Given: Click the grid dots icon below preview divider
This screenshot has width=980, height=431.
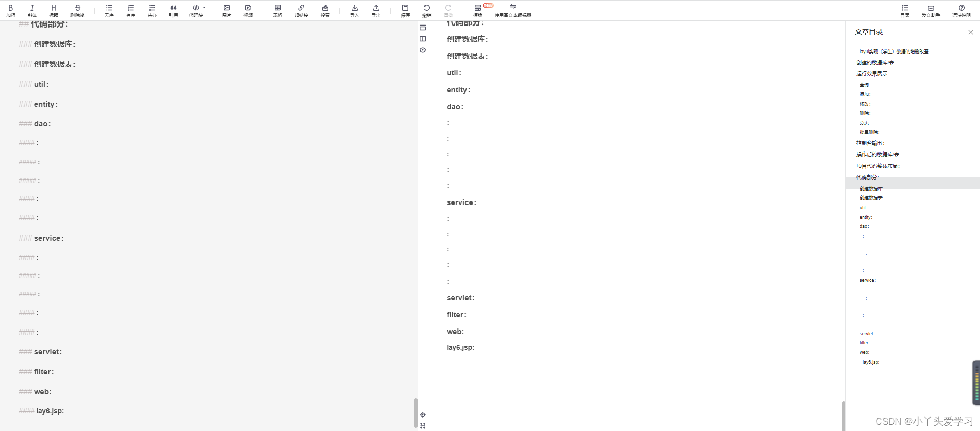Looking at the screenshot, I should pos(423,426).
